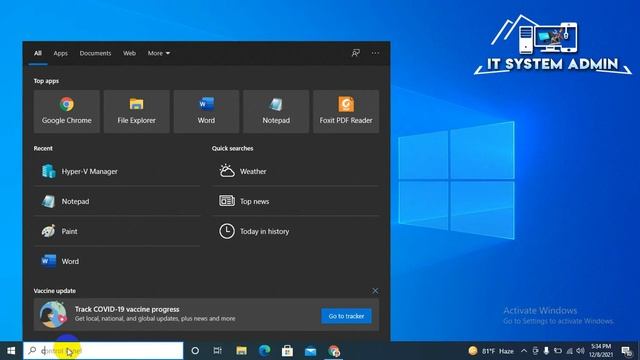The image size is (640, 360).
Task: Launch Notepad tile in Top apps
Action: tap(276, 111)
